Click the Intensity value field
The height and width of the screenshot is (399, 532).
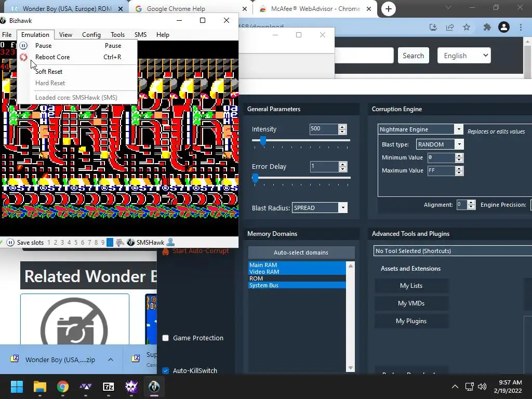click(324, 129)
